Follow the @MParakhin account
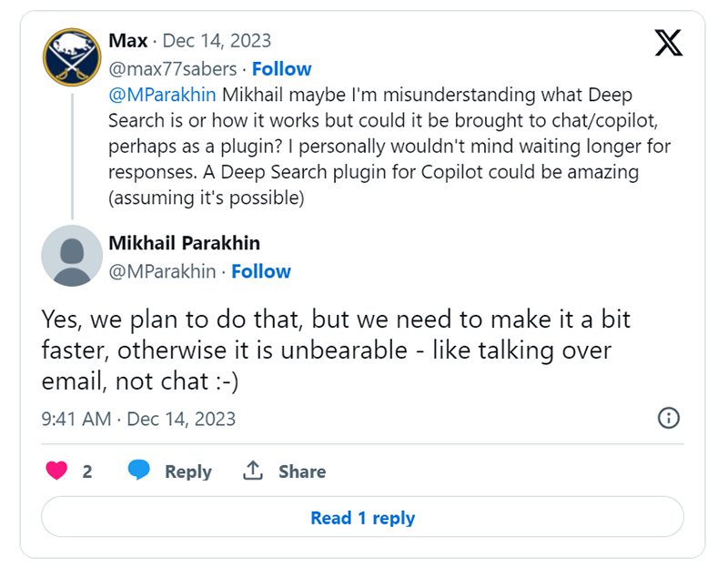The width and height of the screenshot is (728, 568). coord(261,271)
